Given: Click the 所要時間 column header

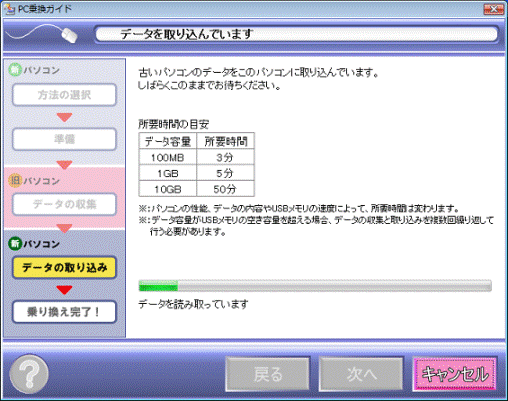Looking at the screenshot, I should pyautogui.click(x=226, y=141).
